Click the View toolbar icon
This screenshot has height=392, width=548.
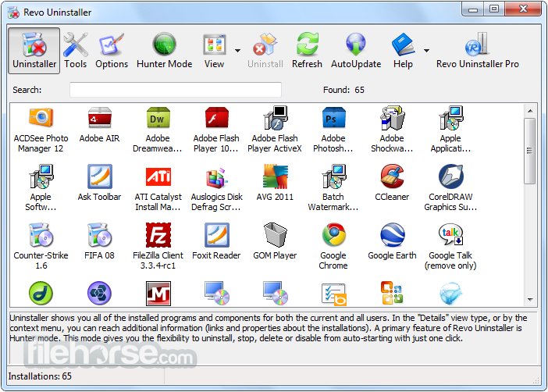pyautogui.click(x=214, y=45)
